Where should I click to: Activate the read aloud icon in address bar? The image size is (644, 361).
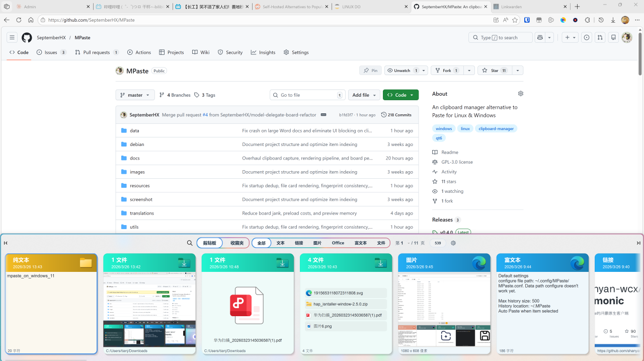click(x=505, y=20)
